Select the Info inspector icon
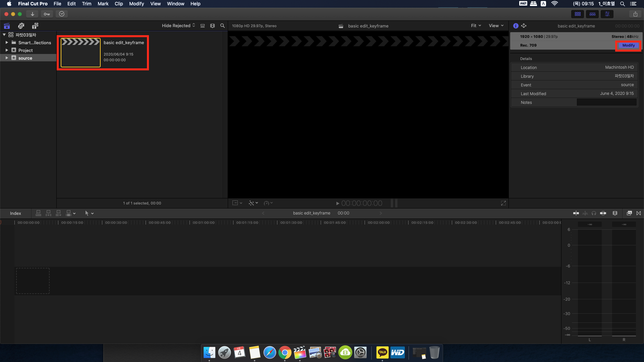 pos(516,26)
